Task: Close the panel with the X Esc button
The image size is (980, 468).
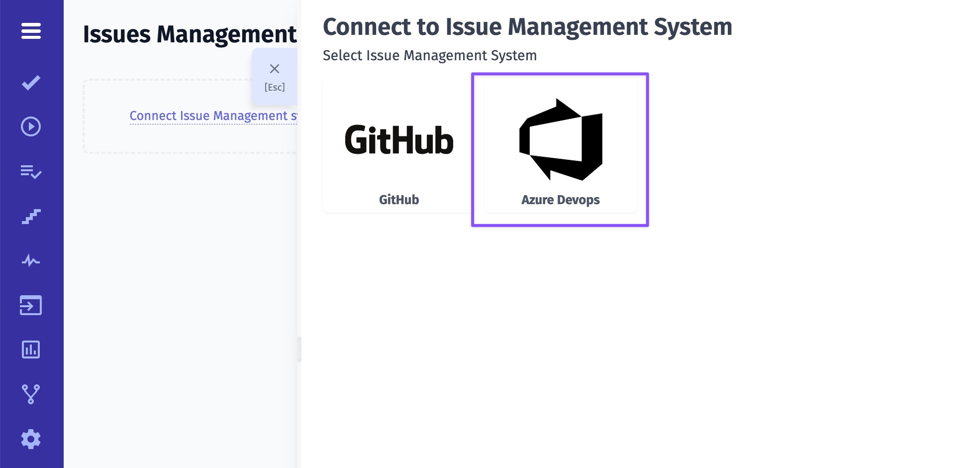Action: coord(275,77)
